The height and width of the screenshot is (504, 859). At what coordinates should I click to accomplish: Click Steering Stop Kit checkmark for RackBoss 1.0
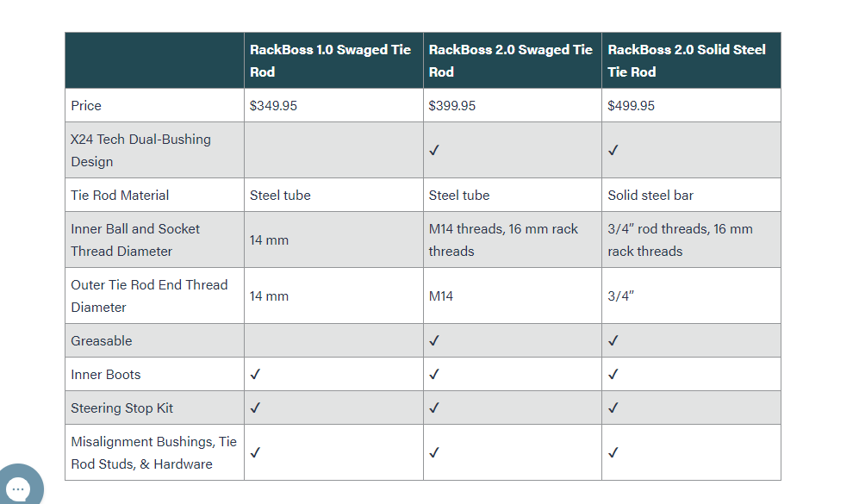[x=255, y=408]
